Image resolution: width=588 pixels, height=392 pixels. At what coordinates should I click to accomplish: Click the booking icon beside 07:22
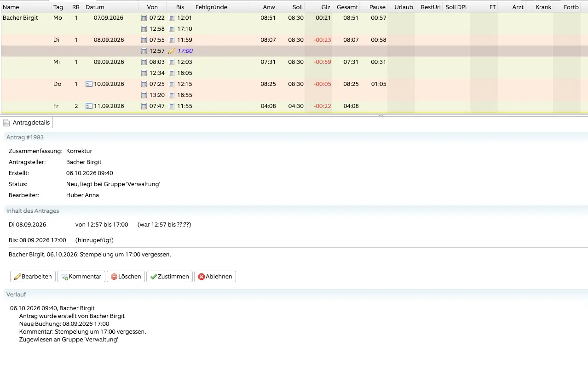tap(144, 18)
